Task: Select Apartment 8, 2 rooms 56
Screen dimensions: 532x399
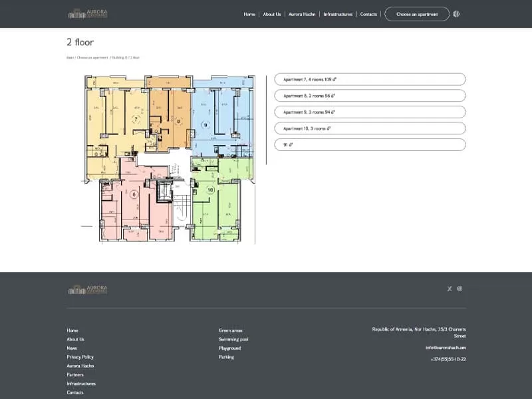Action: [x=370, y=95]
